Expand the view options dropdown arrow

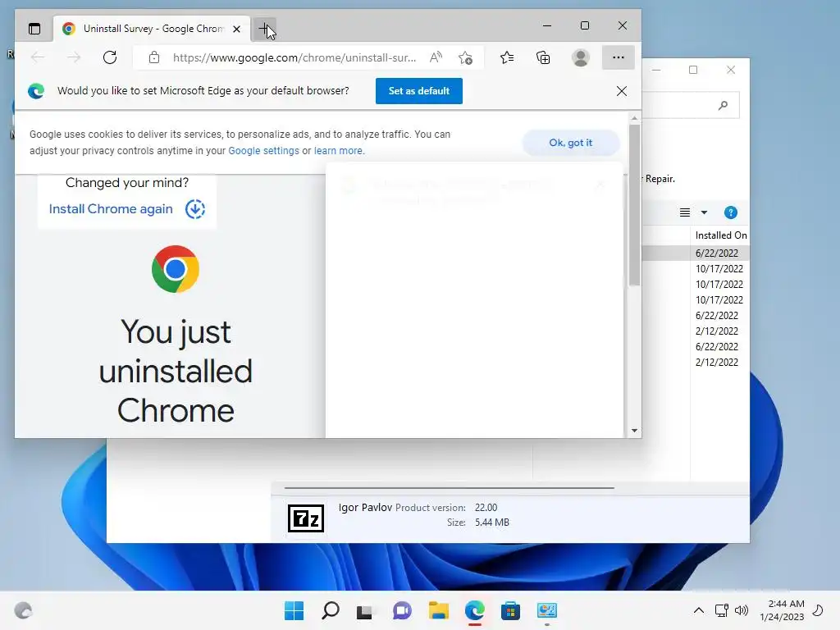tap(705, 212)
